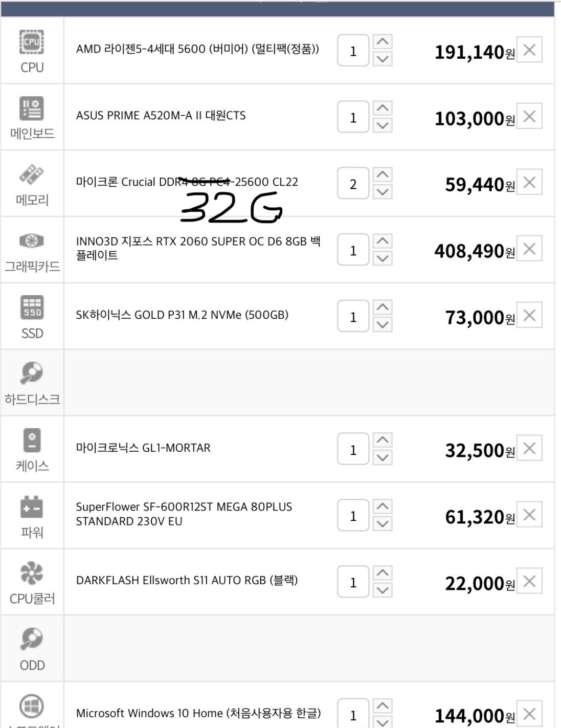
Task: Open the SSD category icon
Action: point(32,307)
